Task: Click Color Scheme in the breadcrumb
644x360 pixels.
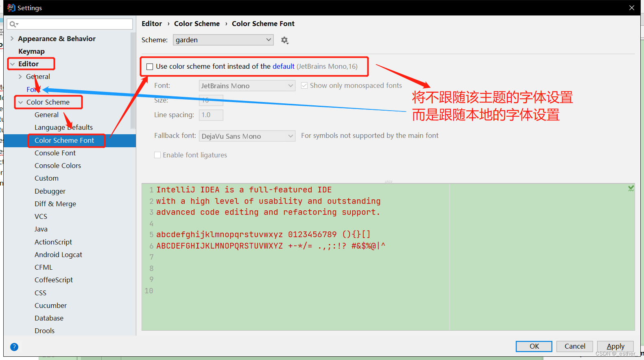Action: (197, 24)
